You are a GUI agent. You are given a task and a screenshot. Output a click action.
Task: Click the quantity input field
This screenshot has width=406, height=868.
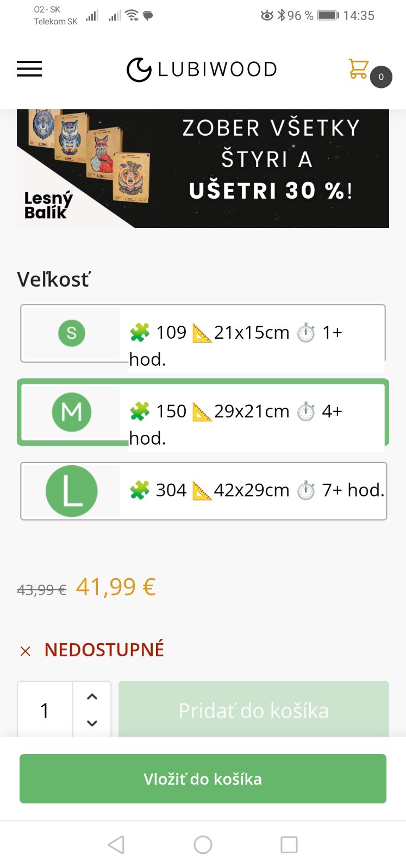click(x=45, y=710)
